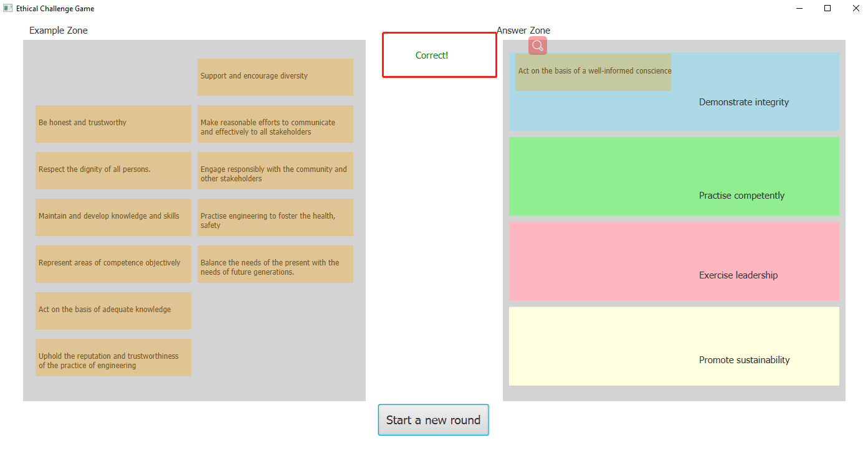The width and height of the screenshot is (868, 451).
Task: Select the 'Support and encourage diversity' card
Action: pos(275,77)
